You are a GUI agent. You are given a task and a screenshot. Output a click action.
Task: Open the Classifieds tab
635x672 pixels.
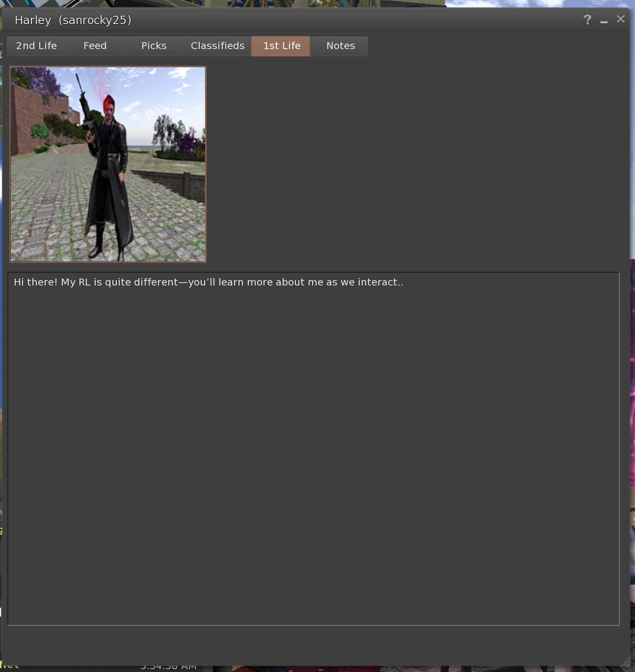(217, 46)
